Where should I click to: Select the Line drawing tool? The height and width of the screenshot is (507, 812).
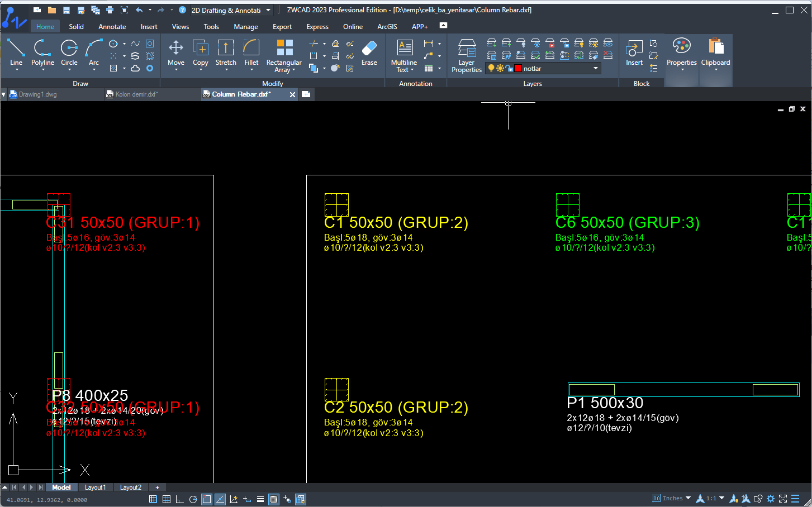click(x=16, y=52)
